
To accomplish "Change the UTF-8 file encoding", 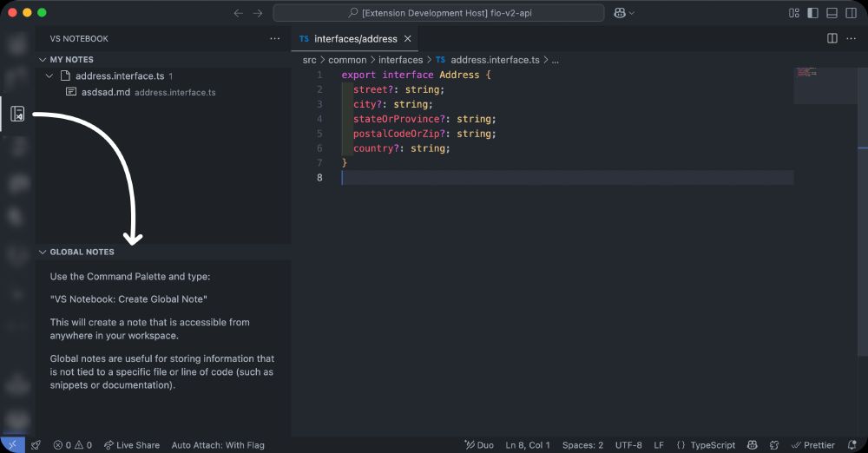I will (628, 444).
